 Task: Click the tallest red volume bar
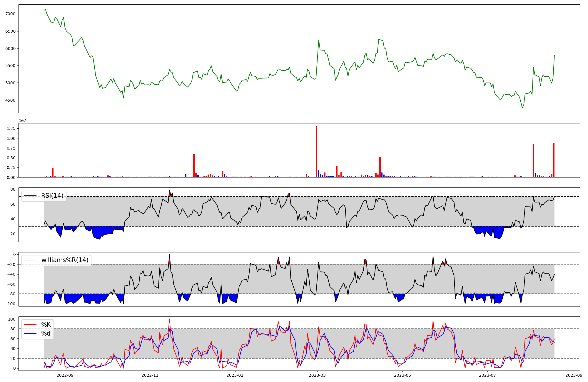click(317, 151)
